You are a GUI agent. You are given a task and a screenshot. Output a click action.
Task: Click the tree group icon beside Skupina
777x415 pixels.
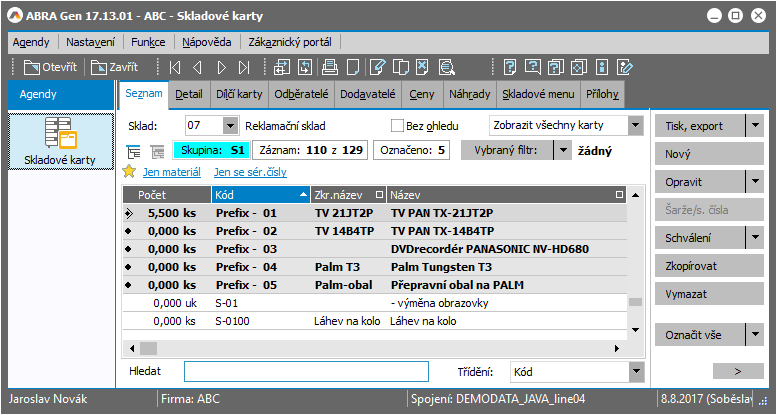[134, 151]
